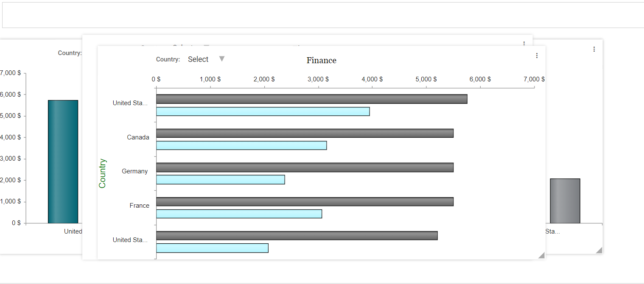Click the green Country axis title
The width and height of the screenshot is (644, 284).
click(x=103, y=173)
